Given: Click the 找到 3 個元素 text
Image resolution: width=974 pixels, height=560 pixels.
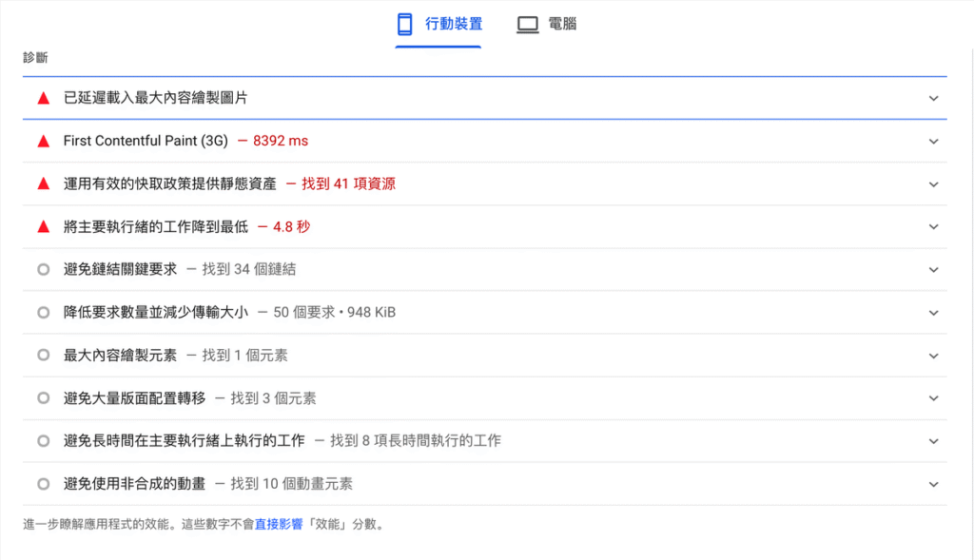Looking at the screenshot, I should 273,398.
